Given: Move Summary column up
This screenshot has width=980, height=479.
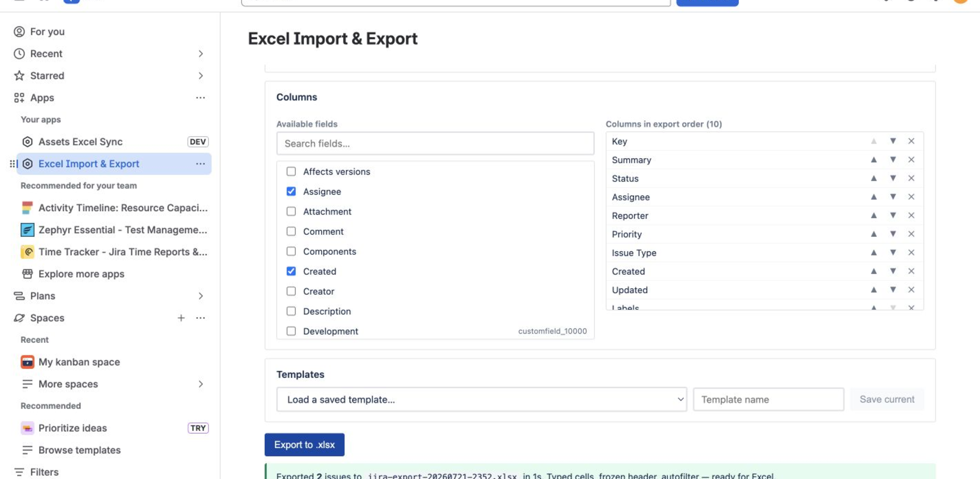Looking at the screenshot, I should [873, 160].
